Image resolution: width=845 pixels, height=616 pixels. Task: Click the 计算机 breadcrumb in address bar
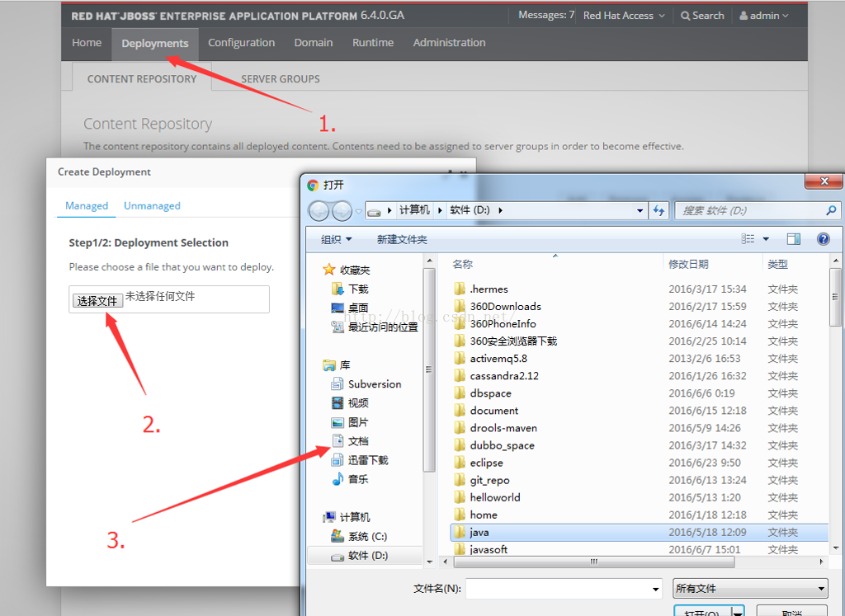click(414, 210)
